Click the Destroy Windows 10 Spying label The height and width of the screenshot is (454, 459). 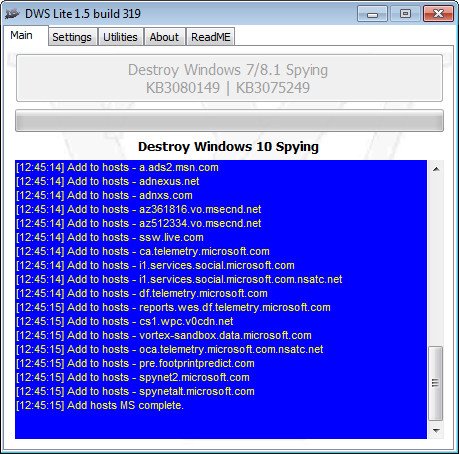coord(228,147)
